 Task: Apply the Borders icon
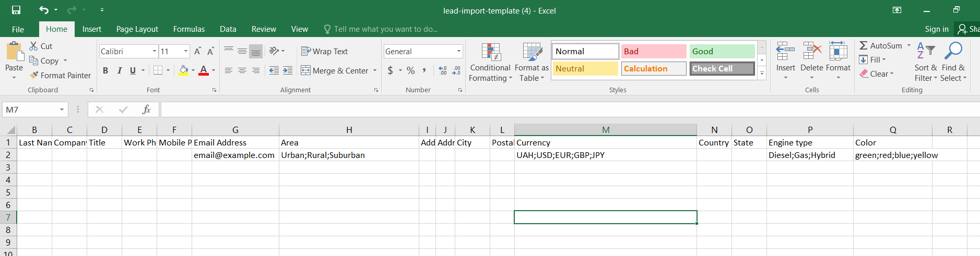point(158,70)
